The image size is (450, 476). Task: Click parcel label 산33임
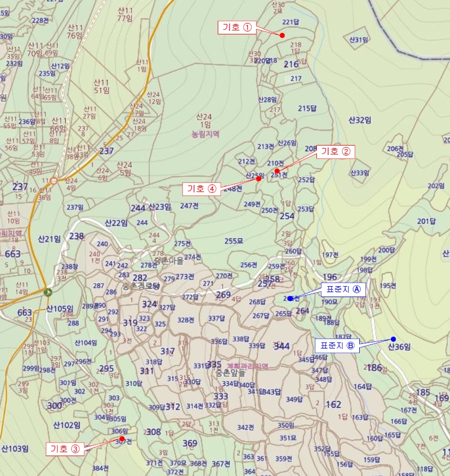click(x=360, y=173)
